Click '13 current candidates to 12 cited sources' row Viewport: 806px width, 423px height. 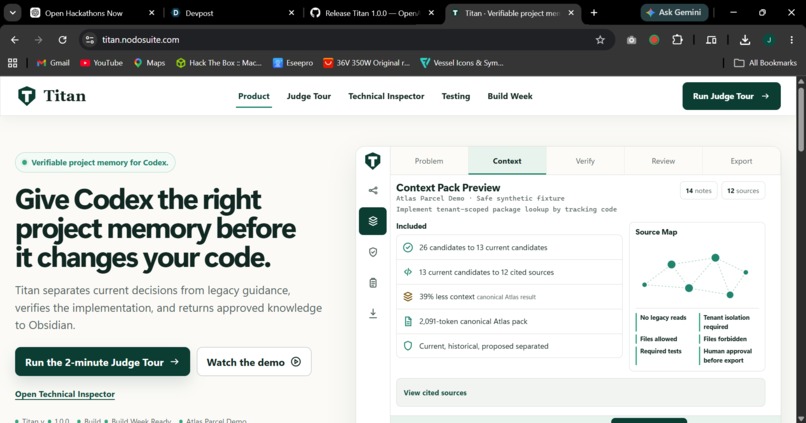[509, 272]
